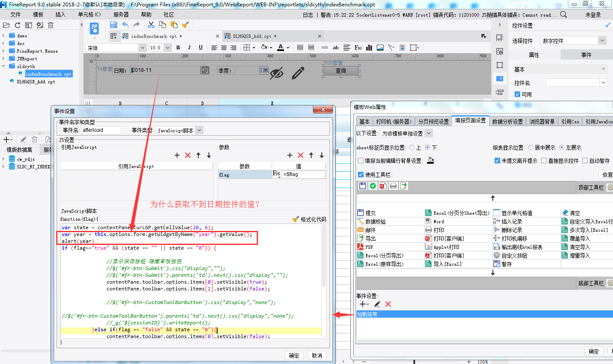Check 自动暂存 checkbox
613x364 pixels.
[x=585, y=161]
